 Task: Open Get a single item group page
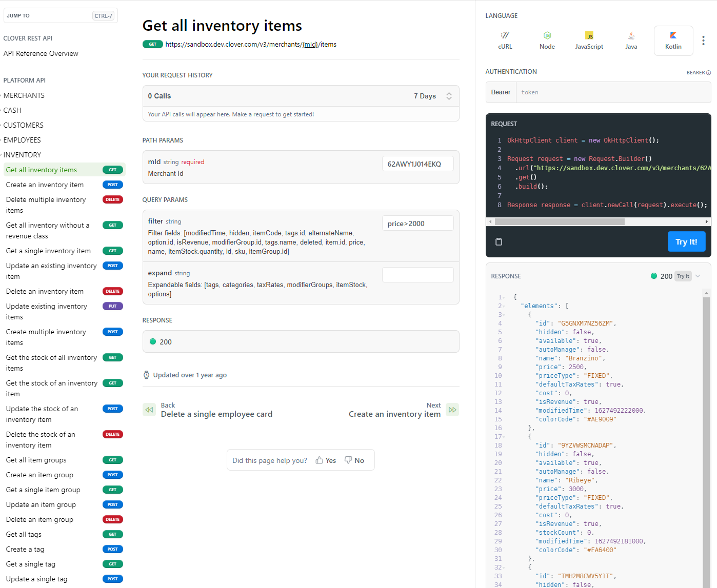pyautogui.click(x=43, y=490)
